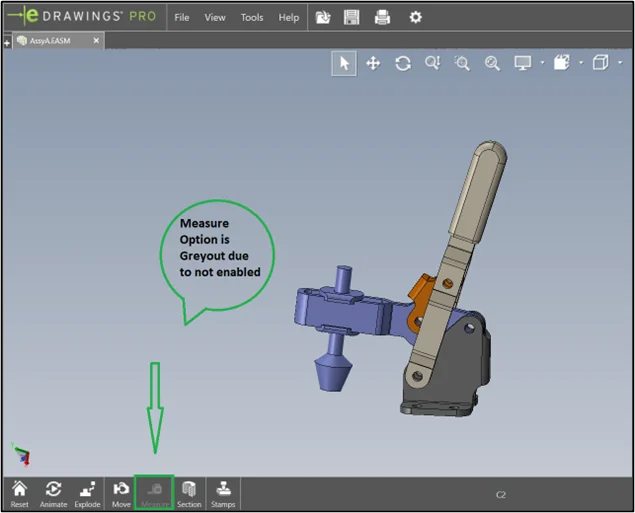Close the AssyA.EASM tab

click(96, 40)
